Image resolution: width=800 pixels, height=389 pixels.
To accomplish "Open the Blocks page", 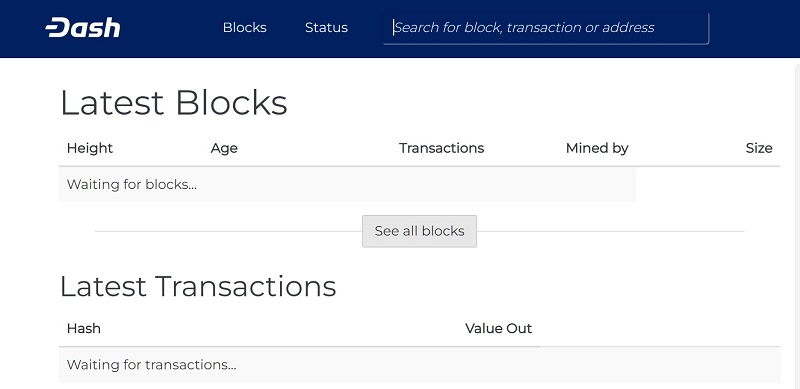I will click(244, 28).
